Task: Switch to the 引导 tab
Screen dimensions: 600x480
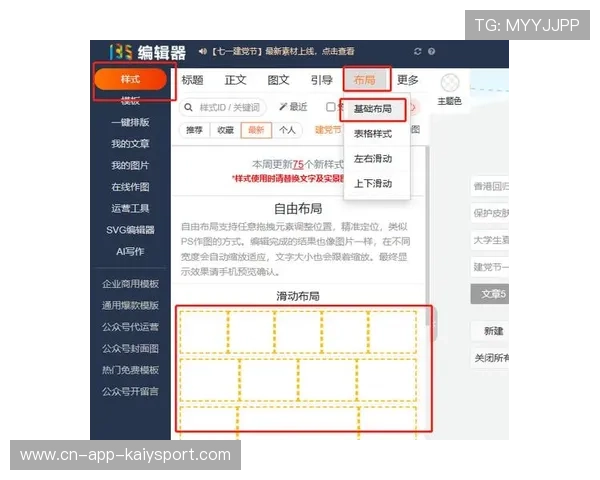Action: coord(321,80)
